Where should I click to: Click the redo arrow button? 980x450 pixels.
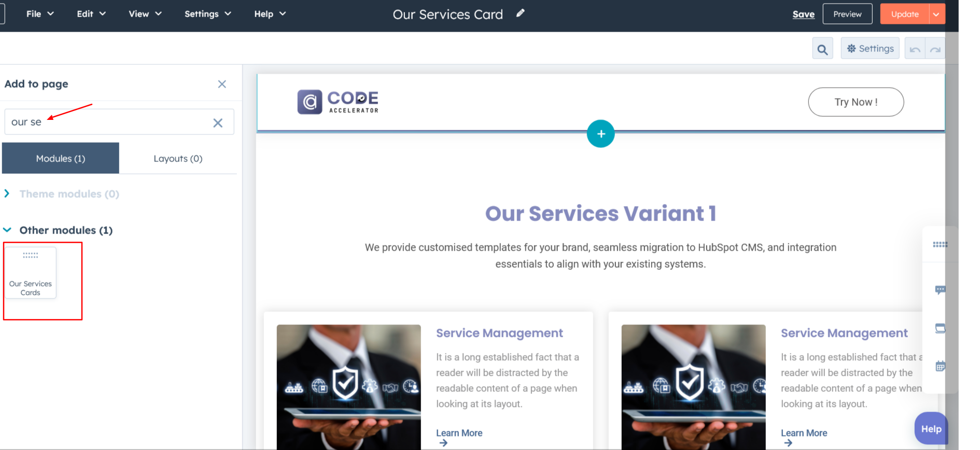tap(935, 49)
